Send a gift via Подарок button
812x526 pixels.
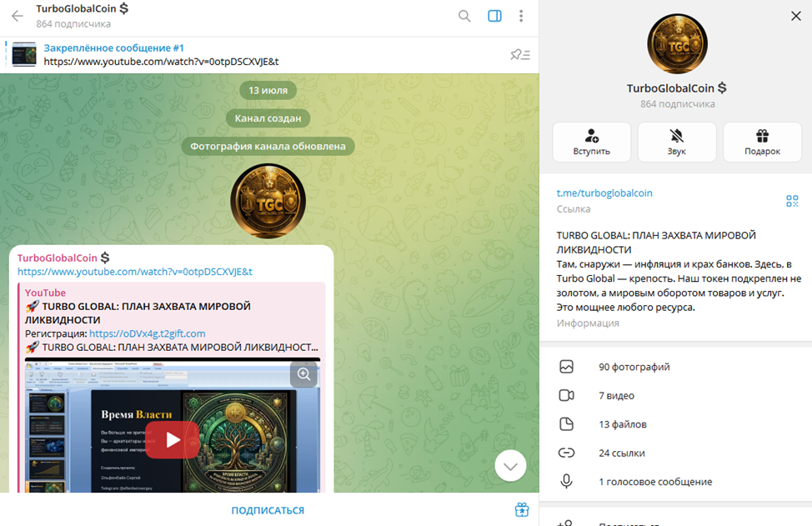coord(762,142)
